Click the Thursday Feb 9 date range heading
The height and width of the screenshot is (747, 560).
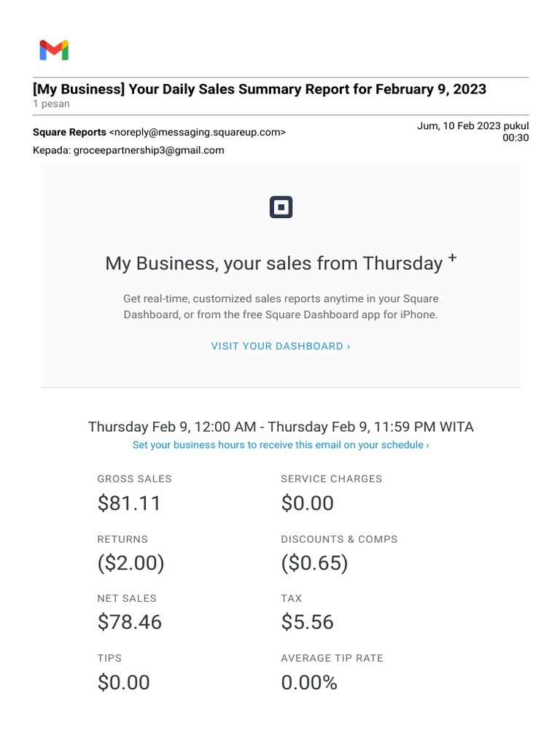(281, 427)
